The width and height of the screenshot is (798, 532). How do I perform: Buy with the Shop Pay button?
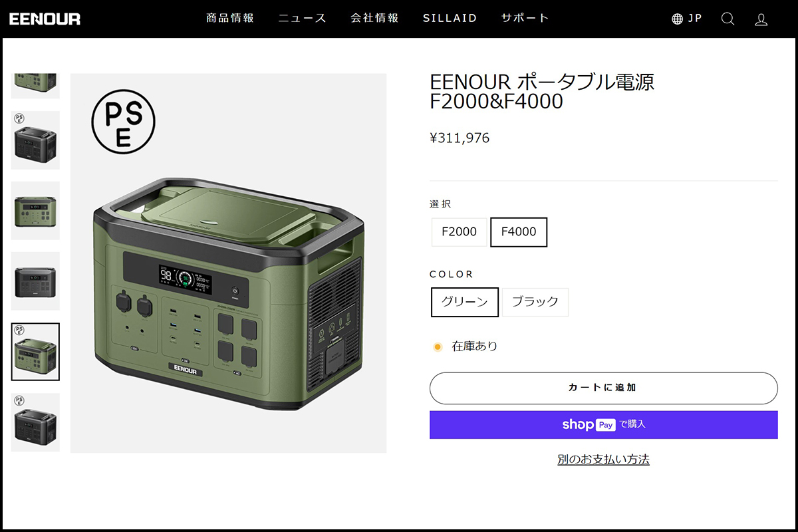(604, 424)
